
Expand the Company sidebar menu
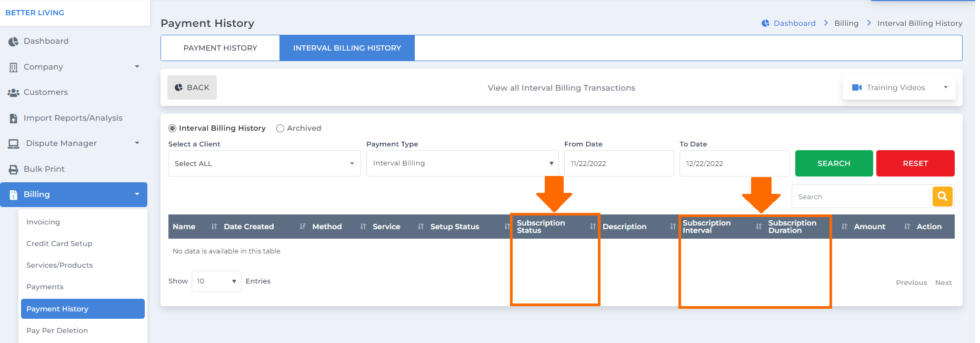click(137, 67)
